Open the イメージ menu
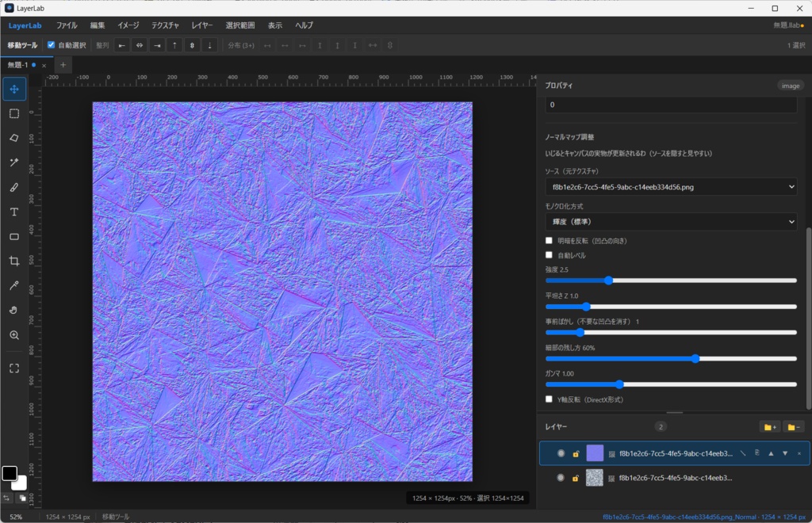Viewport: 812px width, 523px height. tap(128, 25)
